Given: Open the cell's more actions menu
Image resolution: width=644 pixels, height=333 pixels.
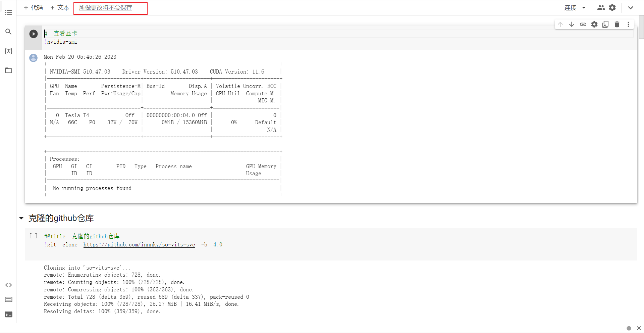Looking at the screenshot, I should tap(628, 24).
